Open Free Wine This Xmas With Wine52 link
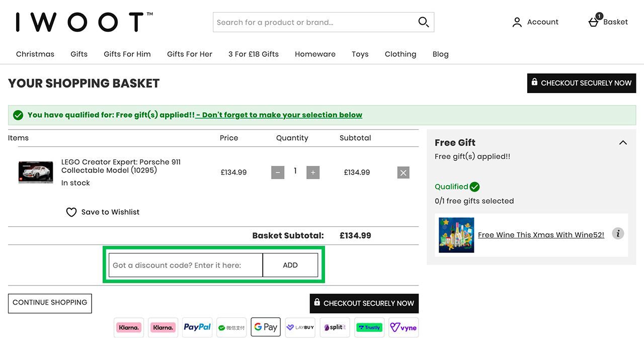The height and width of the screenshot is (362, 644). click(x=541, y=235)
